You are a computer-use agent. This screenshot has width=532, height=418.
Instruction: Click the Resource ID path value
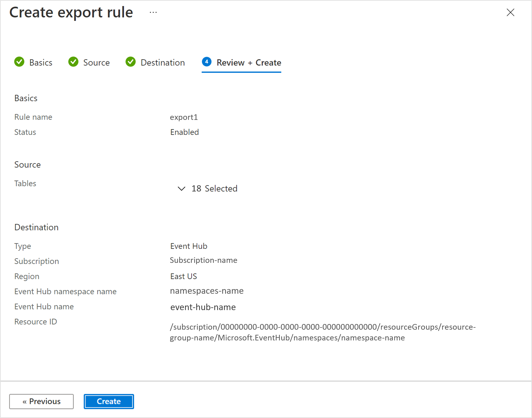[323, 332]
